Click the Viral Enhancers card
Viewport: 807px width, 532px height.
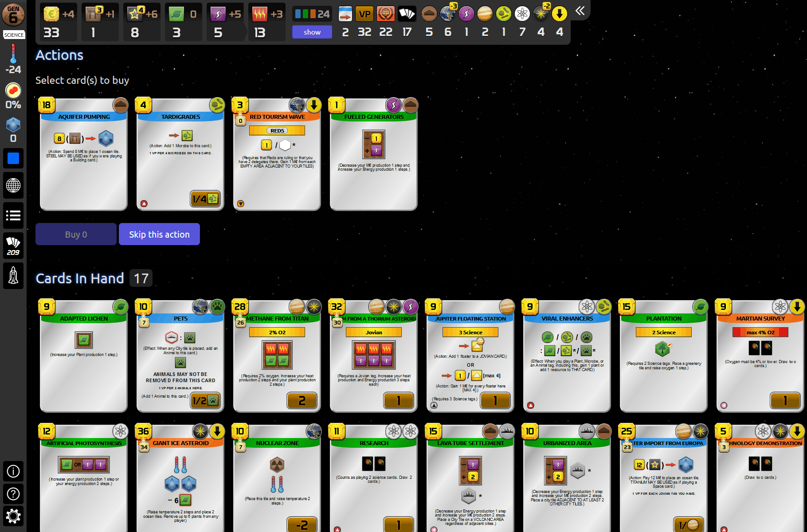567,356
